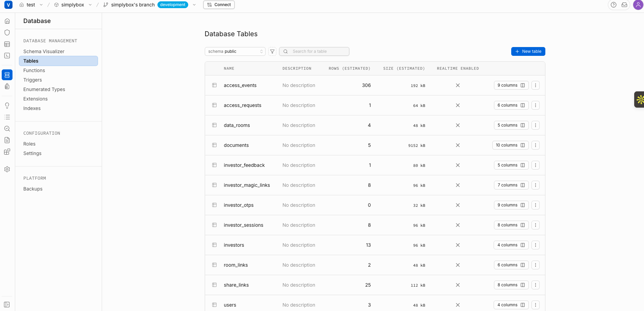This screenshot has width=644, height=311.
Task: Open the lock icon in sidebar
Action: [7, 86]
